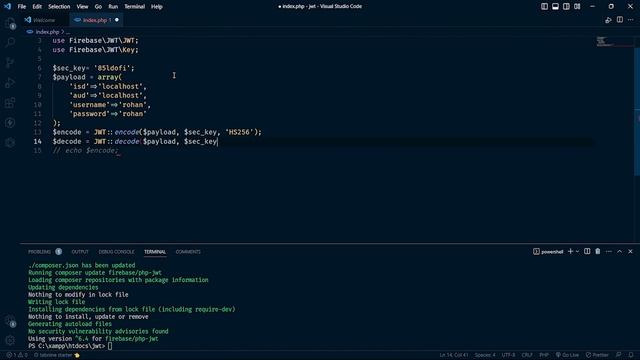Select the Terminal panel tab
This screenshot has width=640, height=360.
coord(155,252)
